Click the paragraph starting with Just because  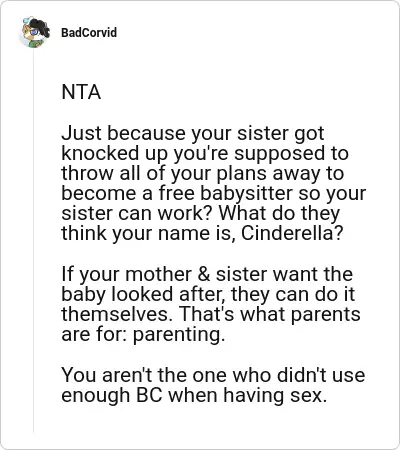click(213, 183)
